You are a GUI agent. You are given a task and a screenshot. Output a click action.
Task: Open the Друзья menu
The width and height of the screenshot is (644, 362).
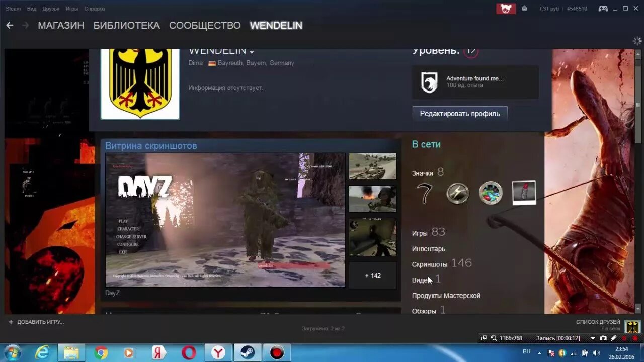(x=51, y=9)
